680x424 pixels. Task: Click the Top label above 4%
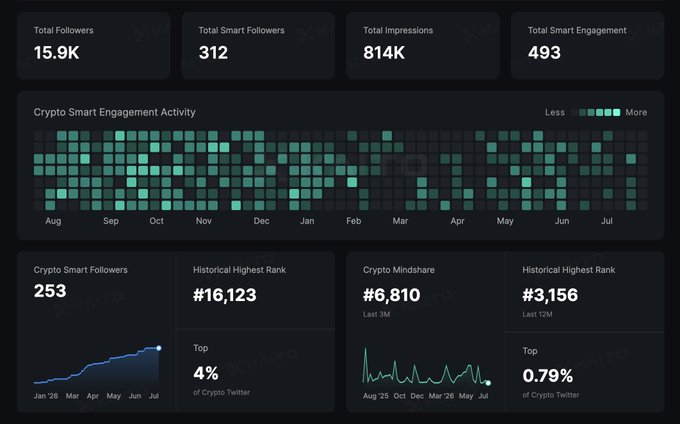pos(200,348)
